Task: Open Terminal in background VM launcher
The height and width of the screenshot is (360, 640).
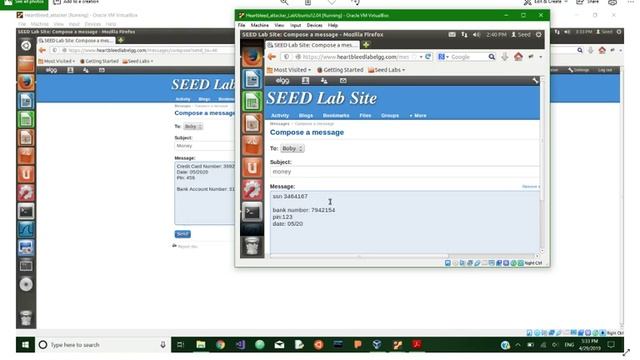Action: pos(26,211)
